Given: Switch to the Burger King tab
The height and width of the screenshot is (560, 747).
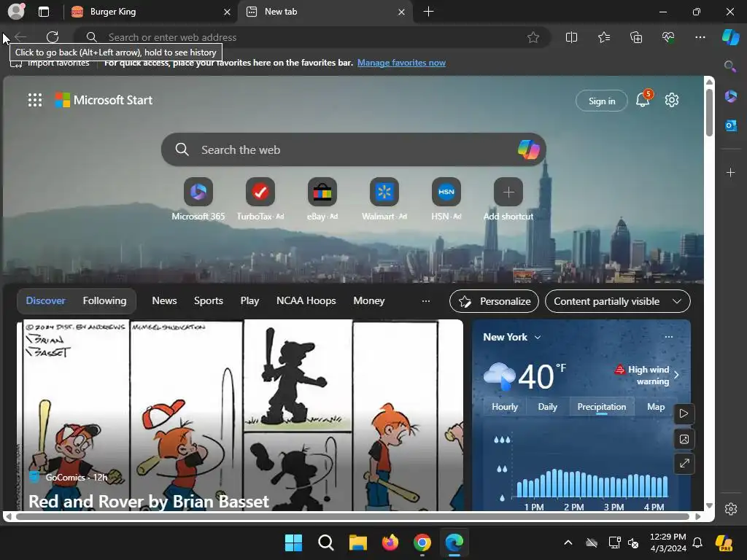Looking at the screenshot, I should click(150, 12).
